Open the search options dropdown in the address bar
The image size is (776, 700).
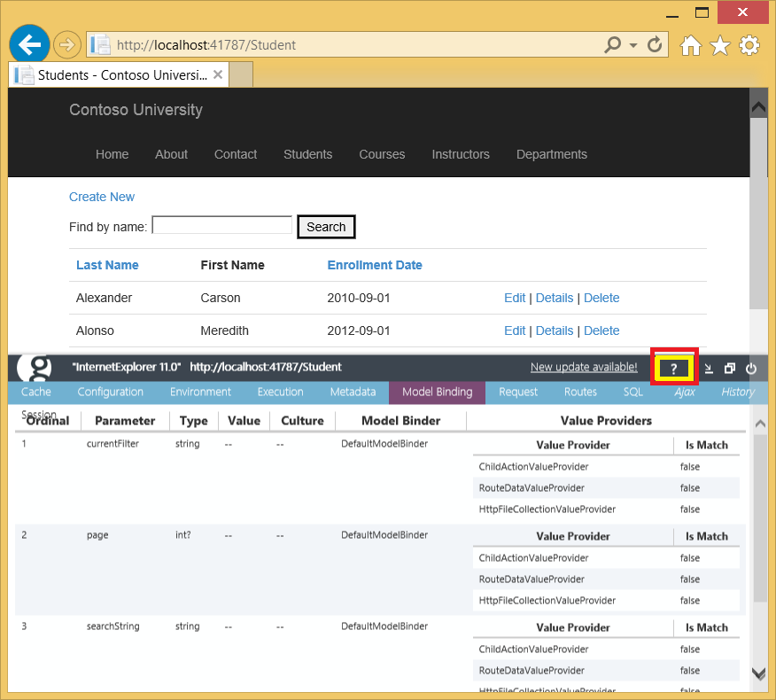pyautogui.click(x=633, y=44)
